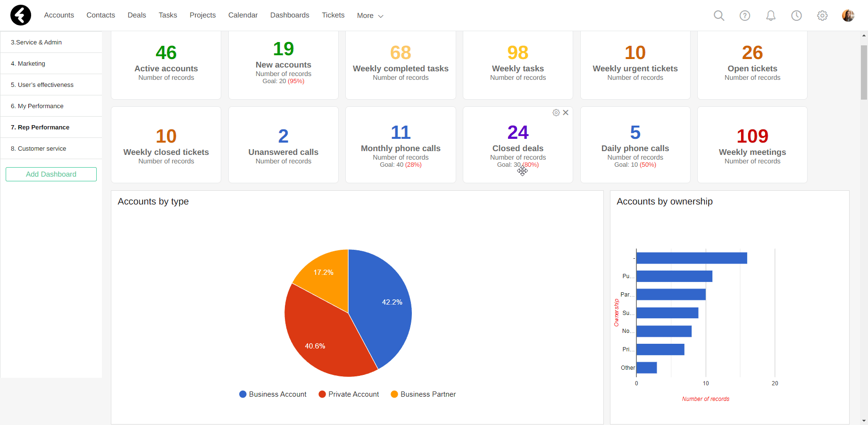Click the 'No...' ownership bar
868x425 pixels.
[664, 331]
